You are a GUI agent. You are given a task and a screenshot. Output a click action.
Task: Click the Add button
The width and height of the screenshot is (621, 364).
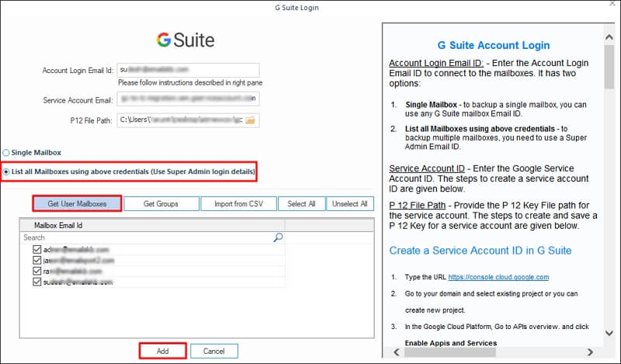tap(163, 351)
